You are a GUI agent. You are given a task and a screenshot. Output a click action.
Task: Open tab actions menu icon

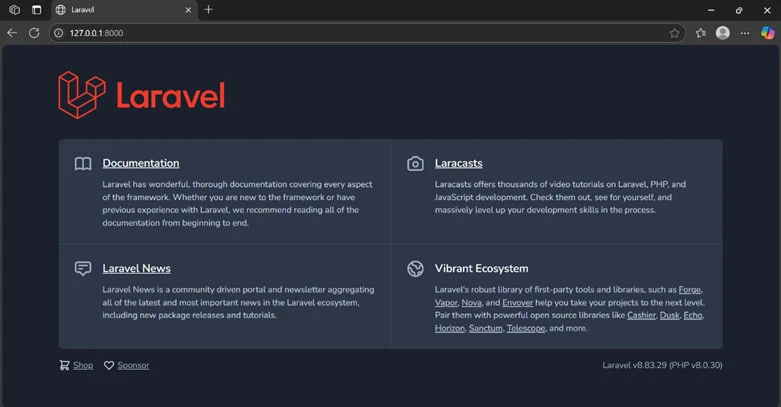pyautogui.click(x=36, y=9)
